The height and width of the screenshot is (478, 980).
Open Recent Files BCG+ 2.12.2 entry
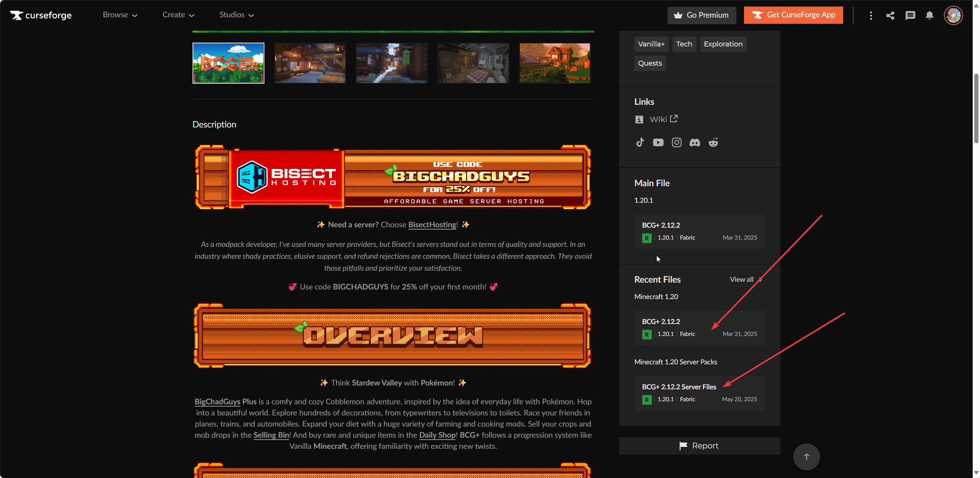[699, 328]
